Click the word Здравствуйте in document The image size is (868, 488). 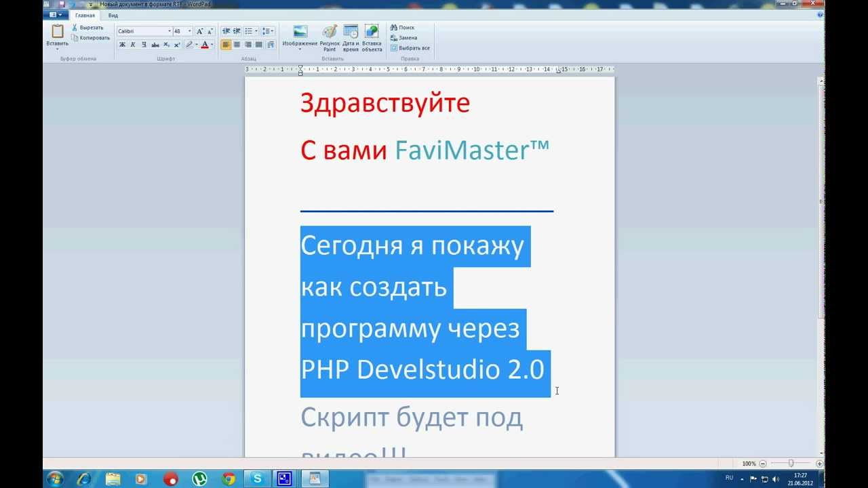pyautogui.click(x=385, y=103)
